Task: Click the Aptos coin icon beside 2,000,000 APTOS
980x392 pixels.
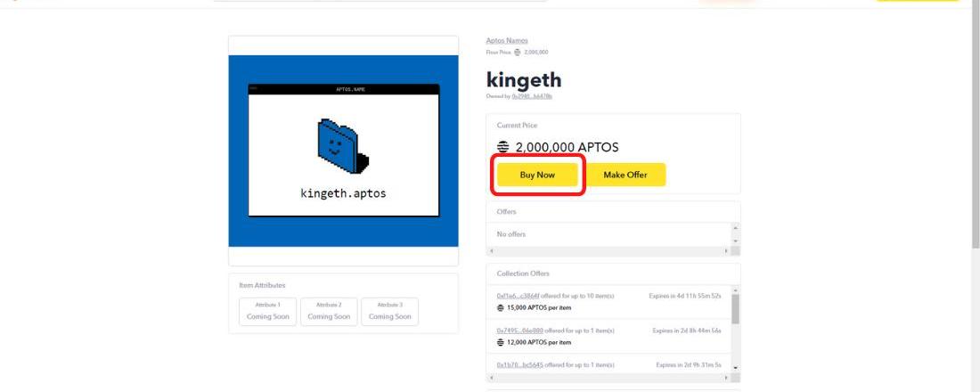Action: (503, 148)
